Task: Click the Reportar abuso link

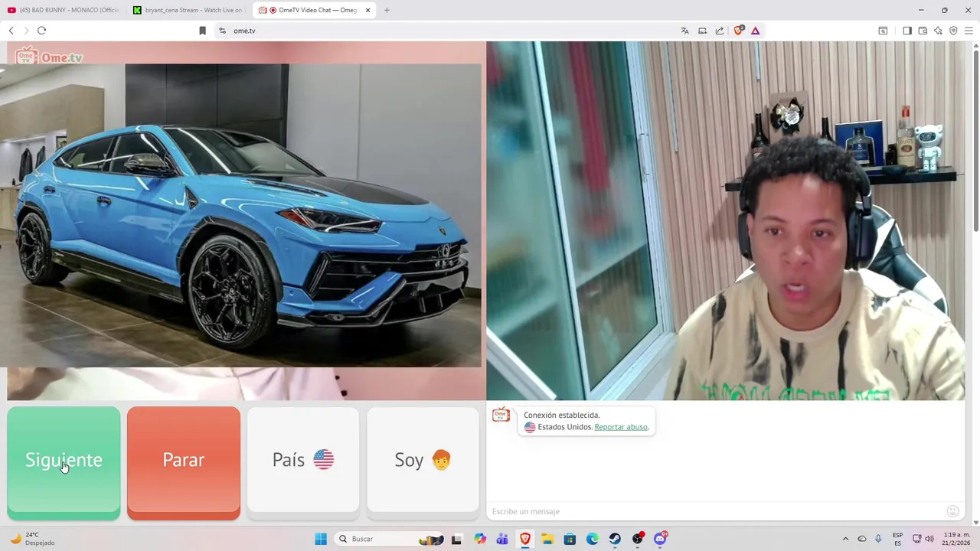Action: [621, 427]
